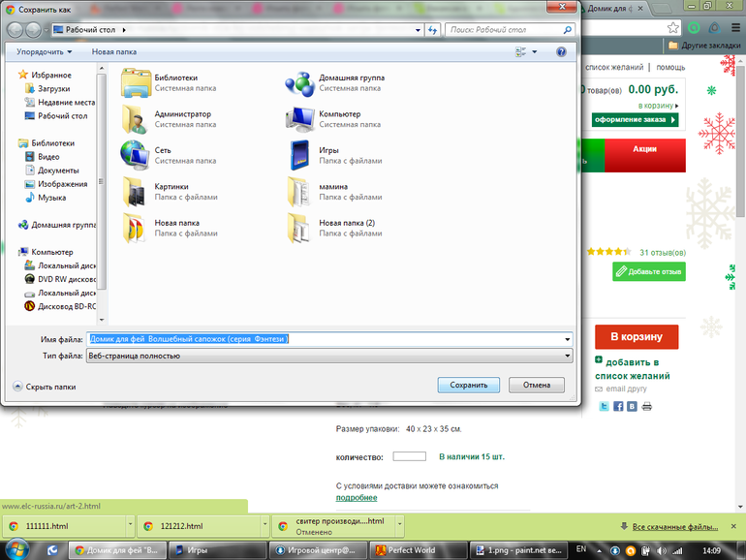Image resolution: width=746 pixels, height=560 pixels.
Task: Open the Другие закладки bookmarks folder
Action: click(x=704, y=46)
